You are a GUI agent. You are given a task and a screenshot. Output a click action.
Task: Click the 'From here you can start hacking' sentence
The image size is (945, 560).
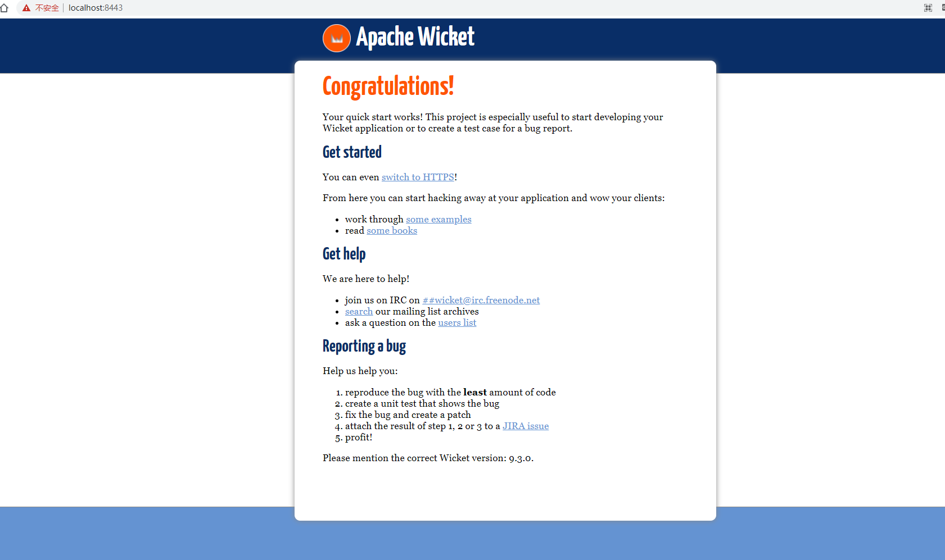[494, 198]
